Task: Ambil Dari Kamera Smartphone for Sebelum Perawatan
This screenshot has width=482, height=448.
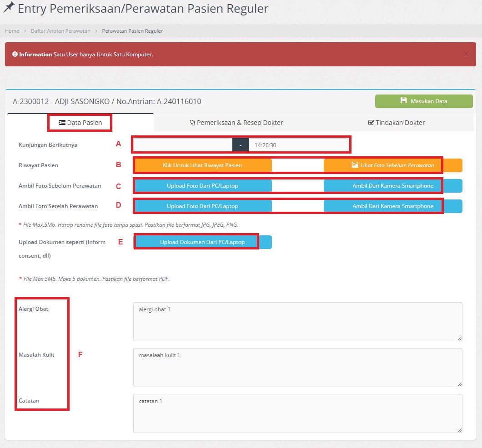Action: click(x=393, y=186)
